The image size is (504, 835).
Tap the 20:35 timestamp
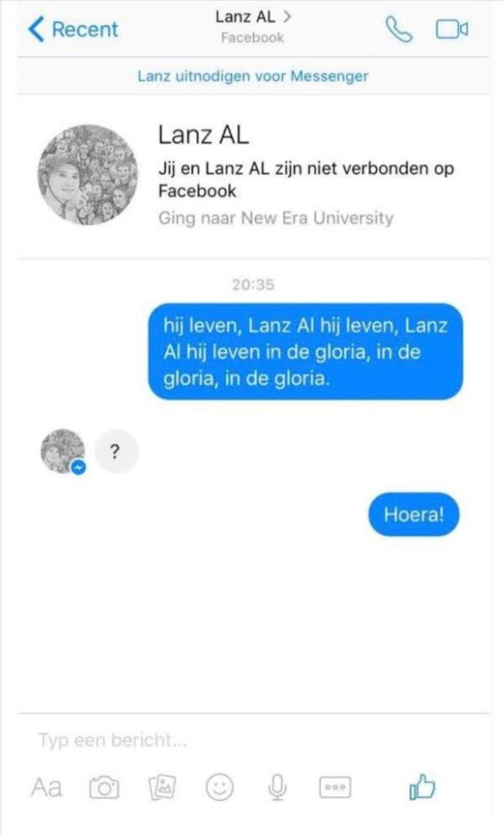(253, 285)
